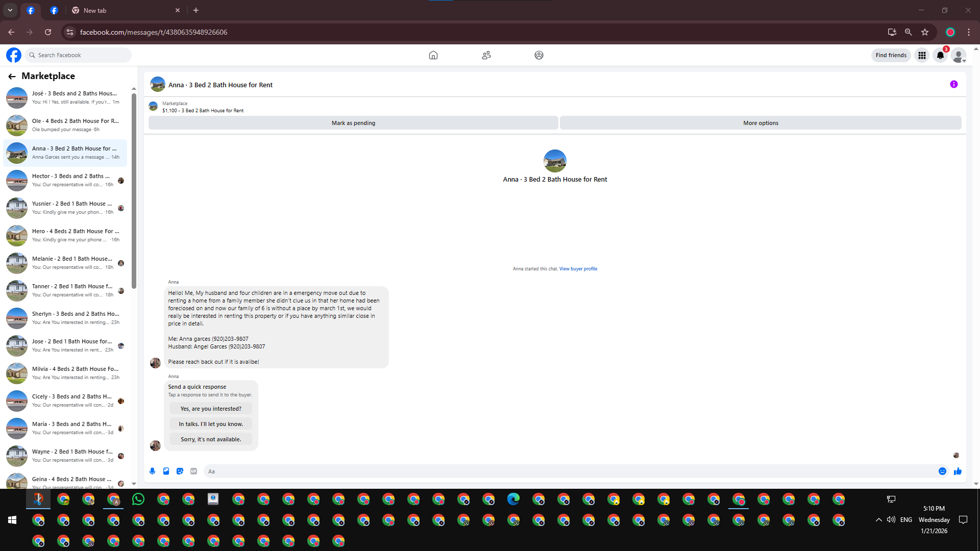980x551 pixels.
Task: Open the GIF picker icon
Action: [x=193, y=471]
